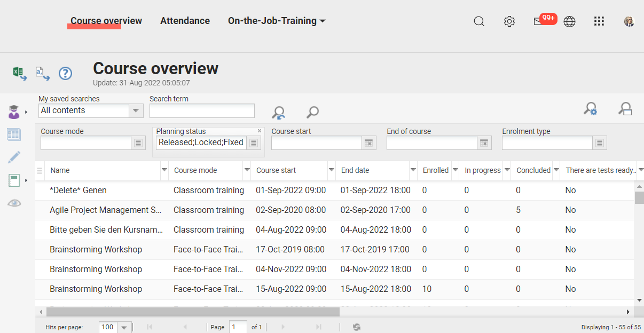Open the help icon
This screenshot has height=333, width=644.
tap(65, 74)
